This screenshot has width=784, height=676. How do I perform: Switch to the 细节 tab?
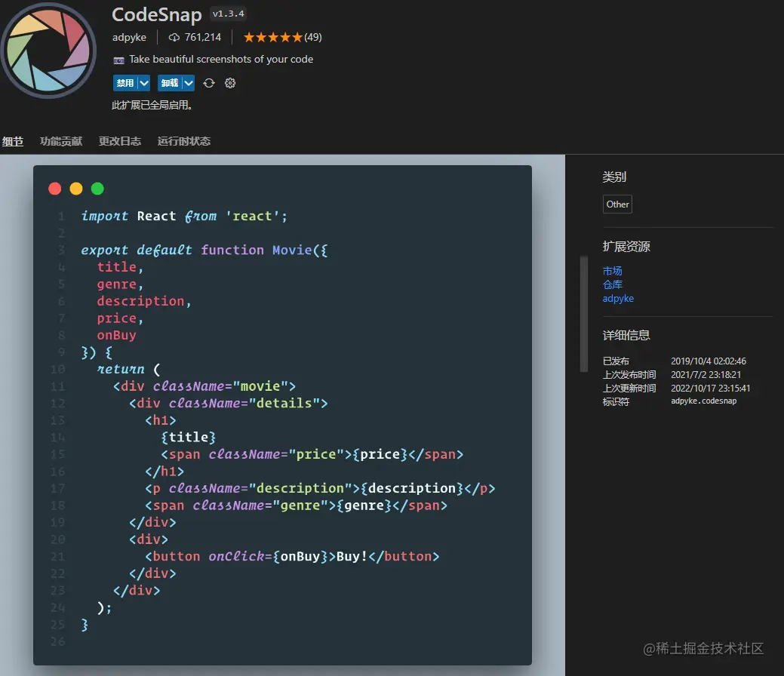pos(13,142)
